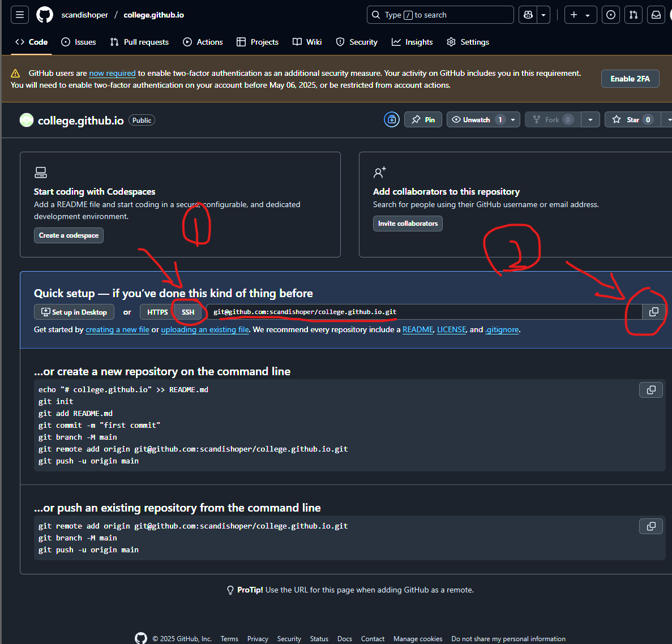The image size is (672, 644).
Task: Expand the Fork options dropdown arrow
Action: coord(590,119)
